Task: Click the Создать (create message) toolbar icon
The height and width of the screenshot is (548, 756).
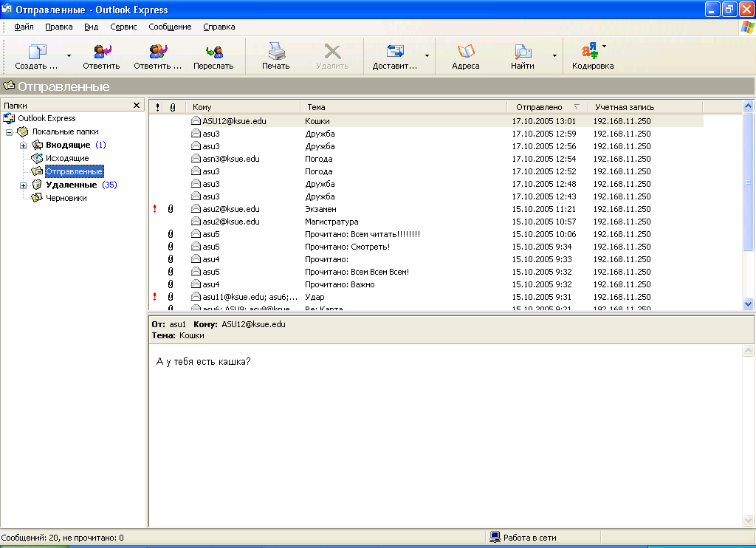Action: [37, 51]
